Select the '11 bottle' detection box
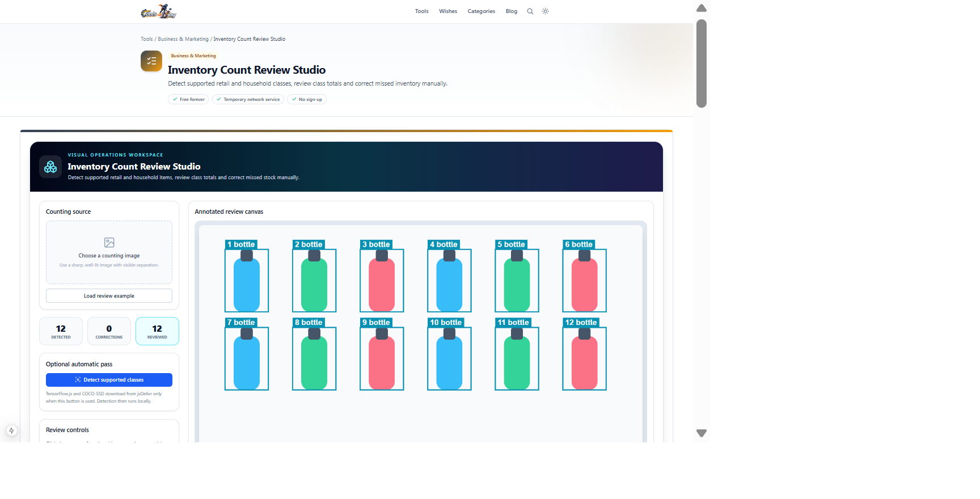The width and height of the screenshot is (980, 499). click(517, 358)
